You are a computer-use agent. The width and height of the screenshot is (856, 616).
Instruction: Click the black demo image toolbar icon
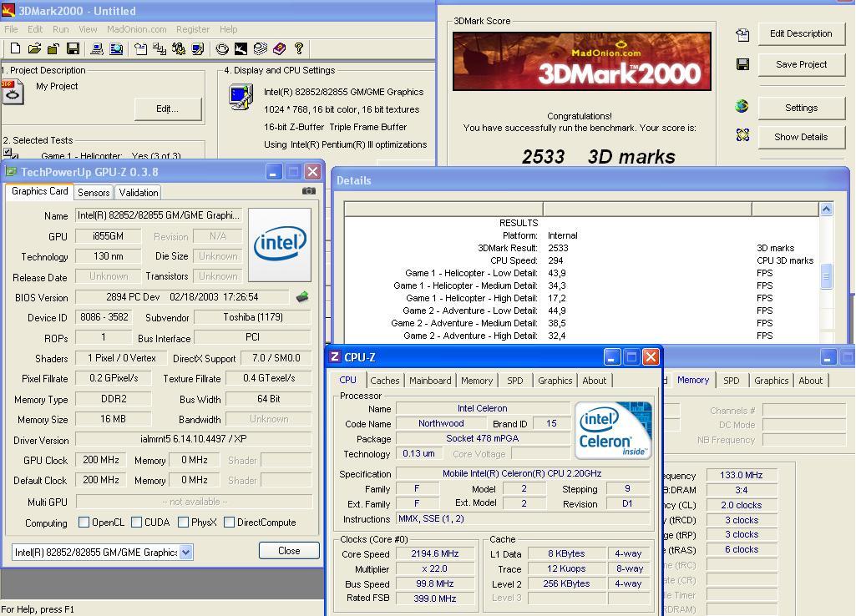(241, 48)
